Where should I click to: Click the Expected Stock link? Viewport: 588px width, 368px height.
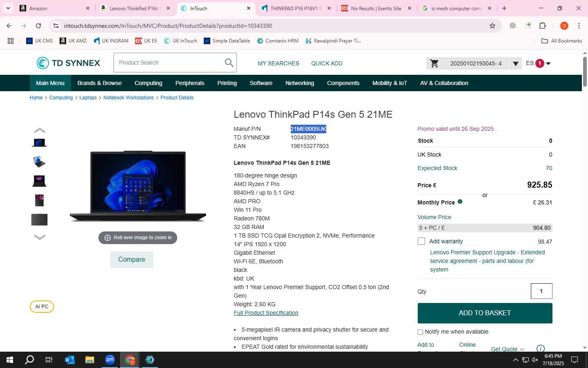click(x=437, y=168)
